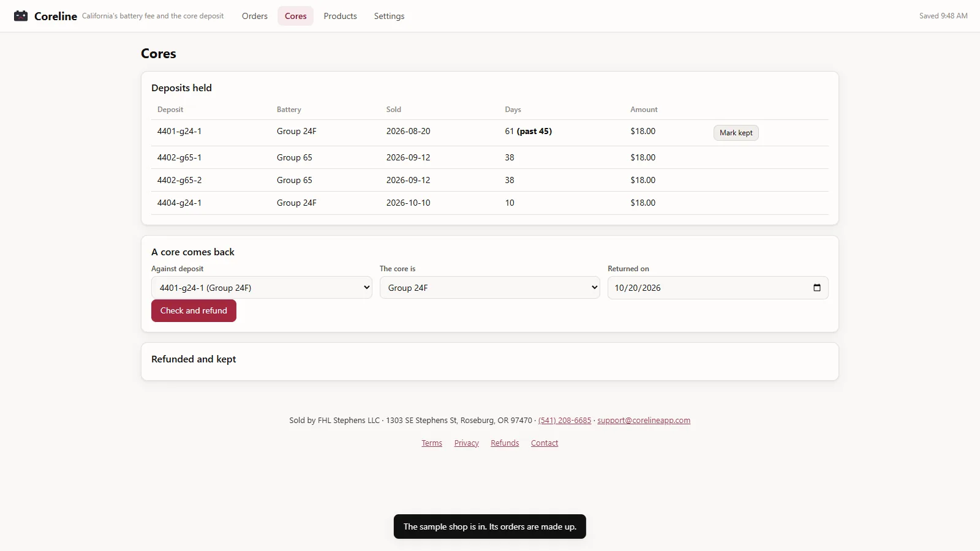Expand the 'The core is' dropdown

[489, 288]
